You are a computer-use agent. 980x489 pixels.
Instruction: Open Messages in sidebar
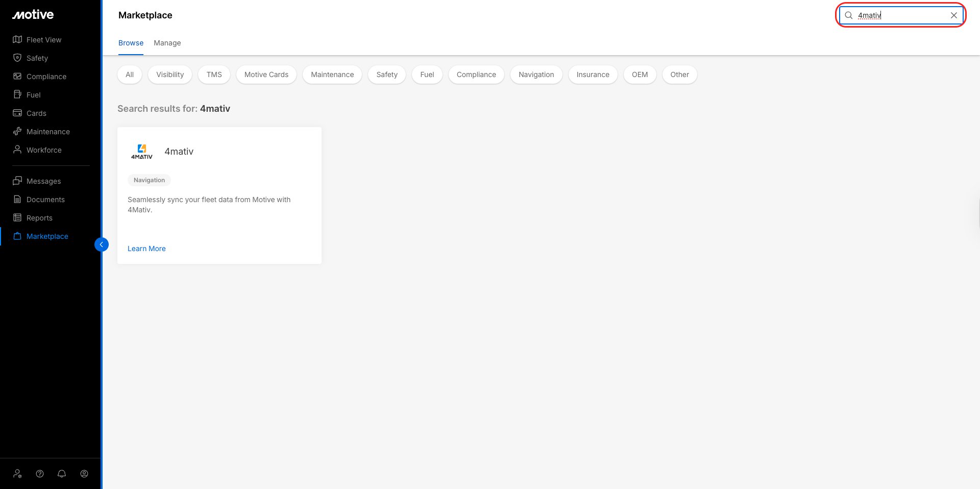point(43,181)
